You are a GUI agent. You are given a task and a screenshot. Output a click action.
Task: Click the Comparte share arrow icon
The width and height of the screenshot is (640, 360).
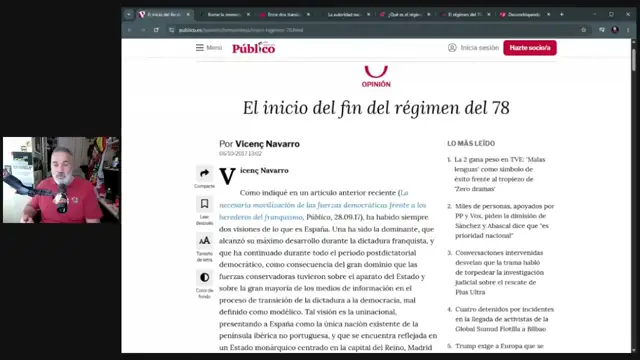point(204,173)
